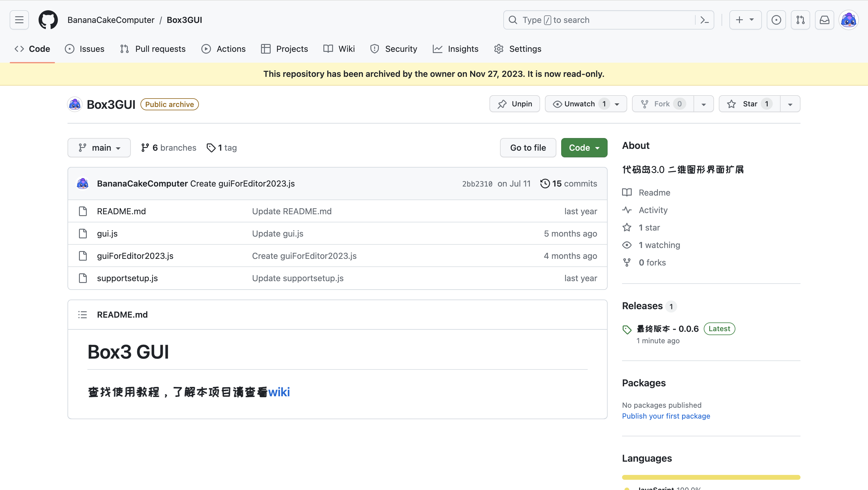Star the Box3GUI repository
The height and width of the screenshot is (490, 868).
tap(750, 104)
